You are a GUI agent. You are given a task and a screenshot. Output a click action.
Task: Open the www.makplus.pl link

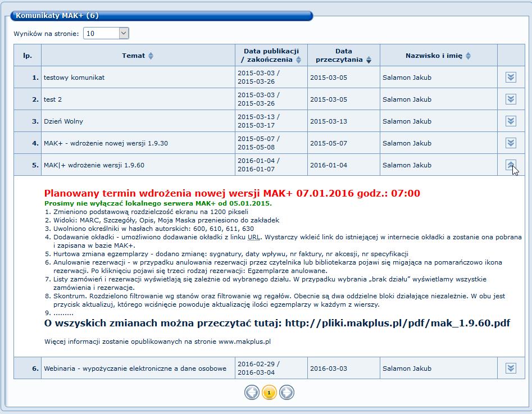pyautogui.click(x=244, y=342)
